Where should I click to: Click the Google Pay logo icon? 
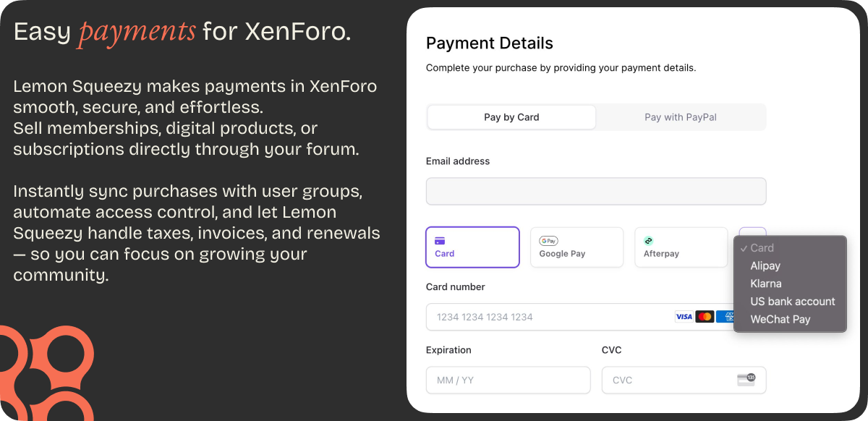point(548,241)
